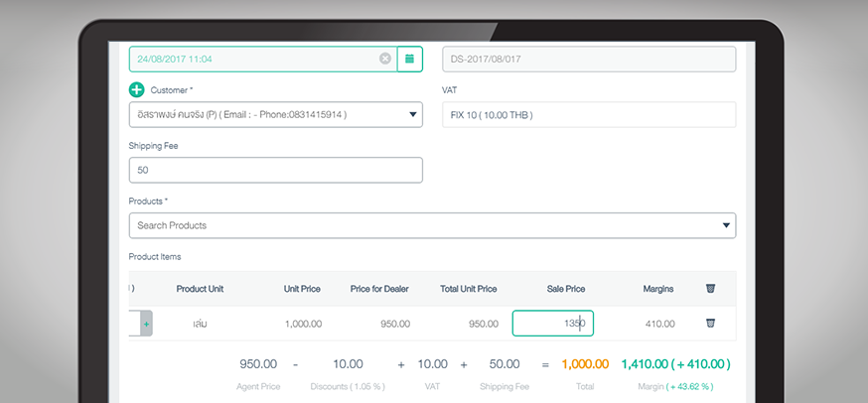Open the calendar date picker
This screenshot has width=868, height=403.
[409, 59]
